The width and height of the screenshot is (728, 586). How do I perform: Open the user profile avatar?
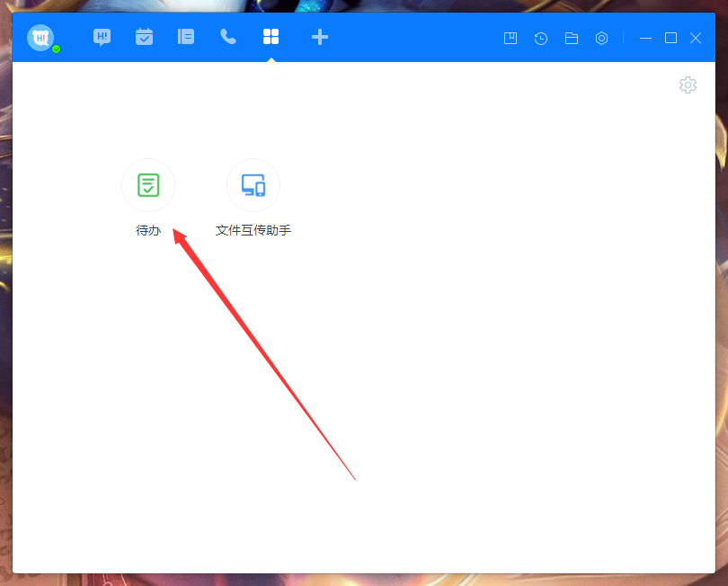40,38
